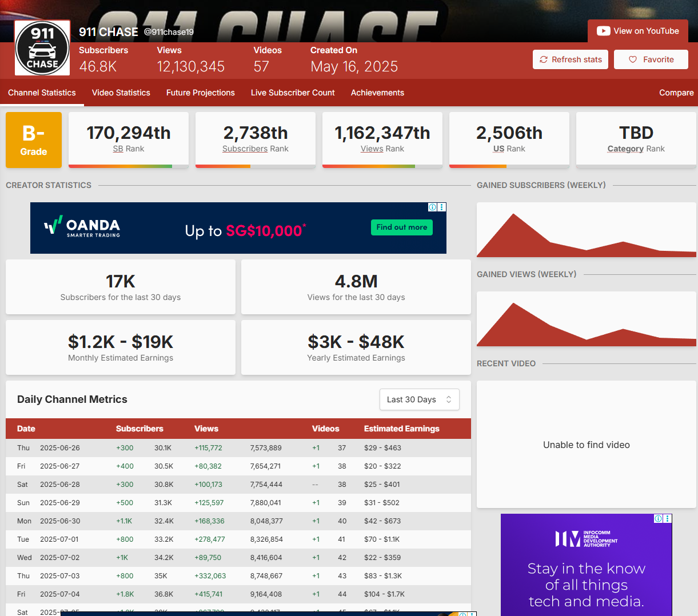
Task: Click the +125,597 views cell
Action: click(x=209, y=503)
